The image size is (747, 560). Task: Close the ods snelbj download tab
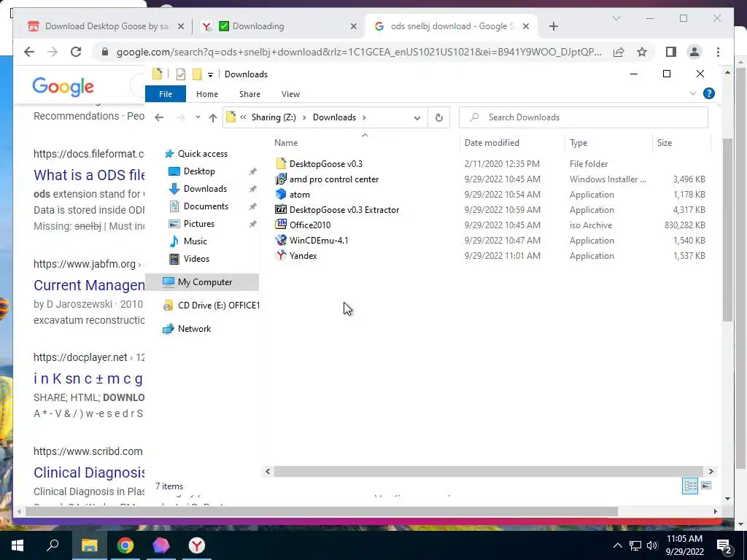point(526,26)
